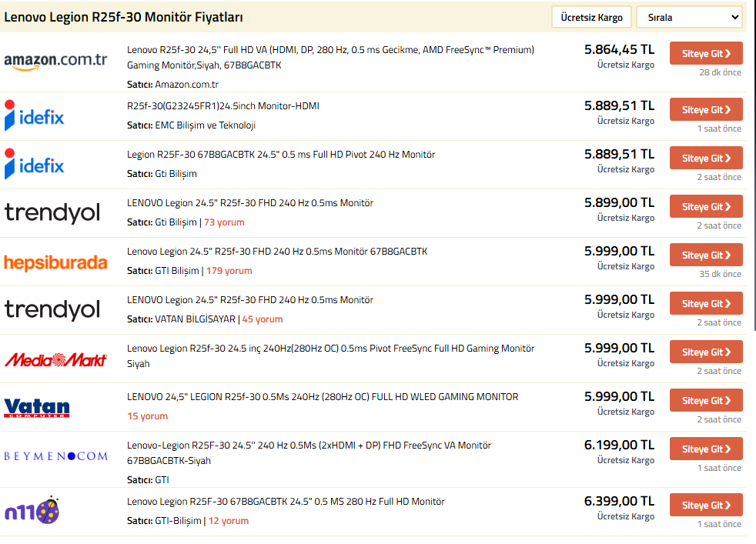Open the 12 yorum reviews link

[229, 520]
